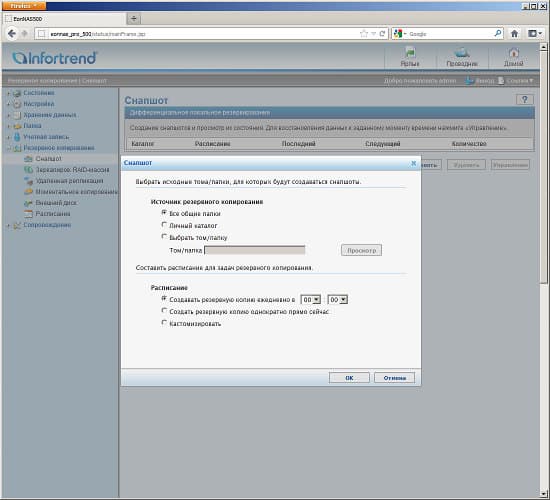The width and height of the screenshot is (550, 500).
Task: Select the daily backup schedule radio button
Action: pos(164,299)
